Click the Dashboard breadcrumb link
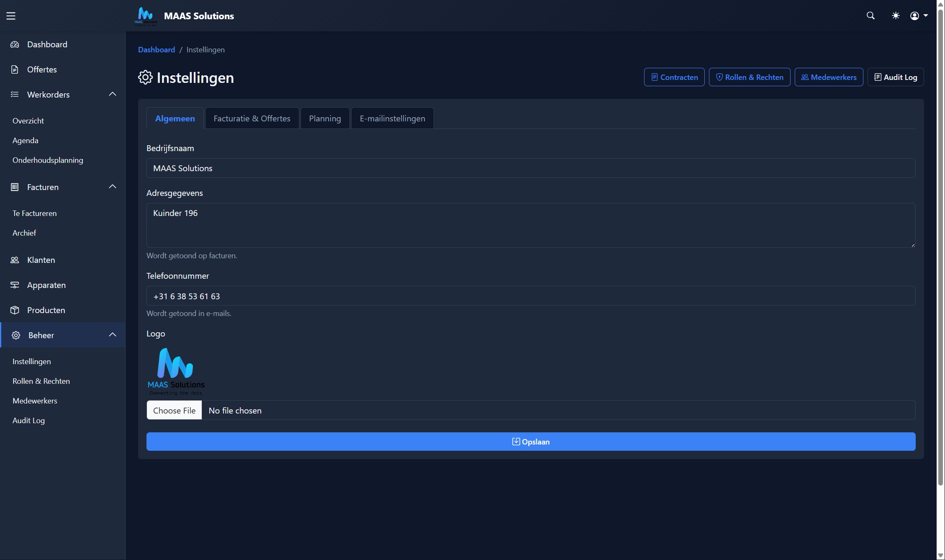This screenshot has height=560, width=945. (x=157, y=50)
